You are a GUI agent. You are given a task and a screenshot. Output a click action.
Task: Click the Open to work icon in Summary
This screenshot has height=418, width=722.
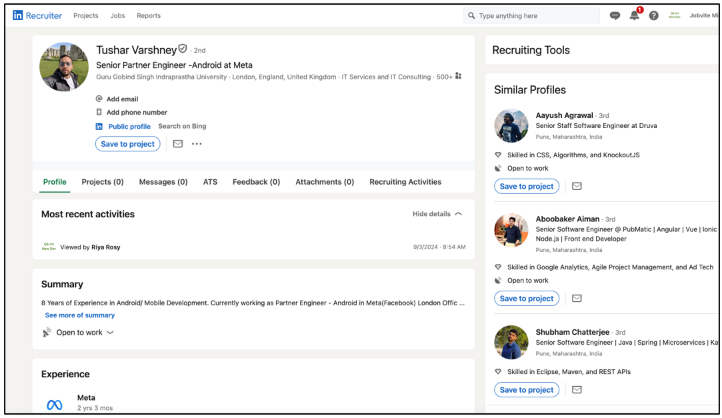click(x=47, y=332)
